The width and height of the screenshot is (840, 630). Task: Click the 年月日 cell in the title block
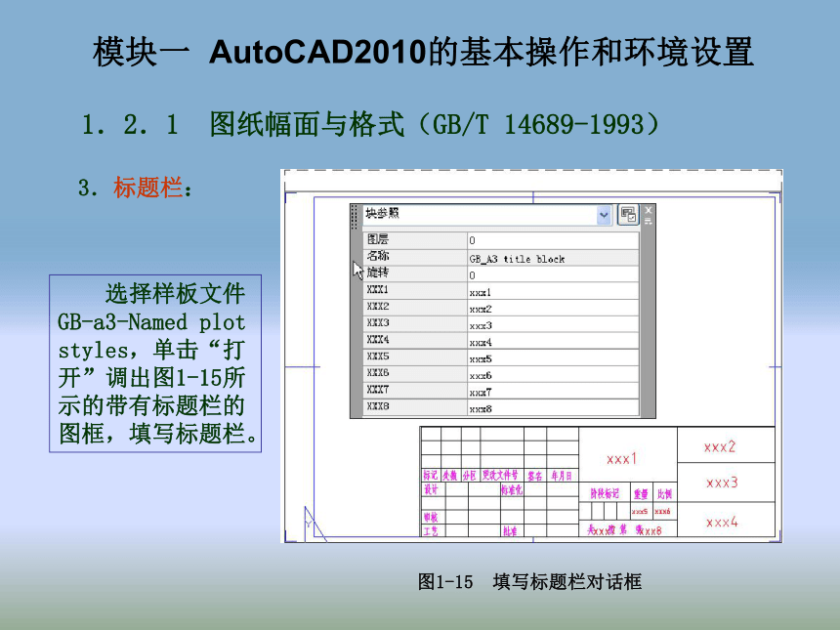click(x=562, y=476)
